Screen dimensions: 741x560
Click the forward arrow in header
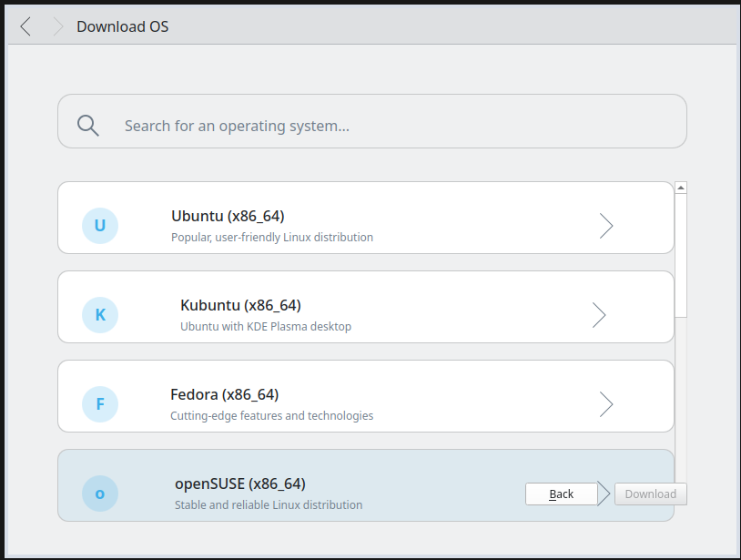(x=57, y=26)
